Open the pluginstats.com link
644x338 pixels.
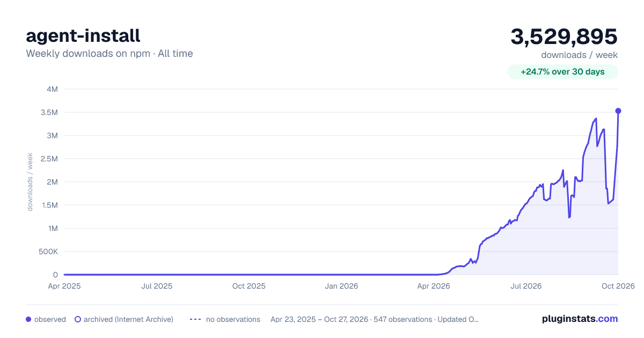pos(580,319)
